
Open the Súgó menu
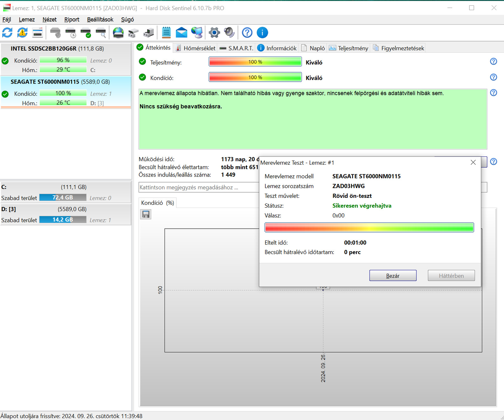(127, 19)
